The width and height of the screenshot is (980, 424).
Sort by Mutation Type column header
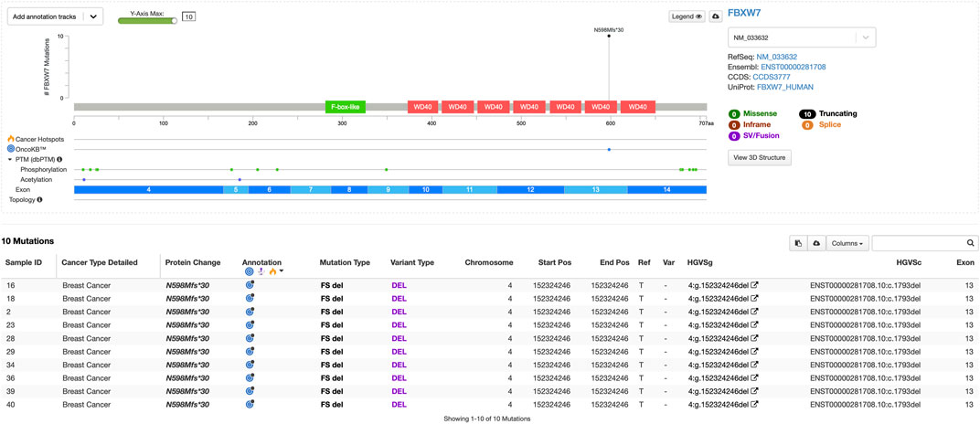point(345,262)
